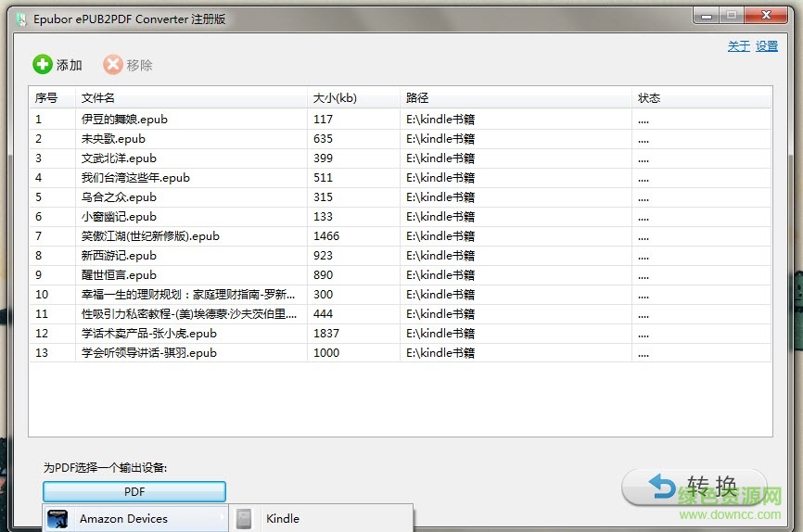Choose Kindle from the submenu
The width and height of the screenshot is (803, 532).
click(x=322, y=518)
